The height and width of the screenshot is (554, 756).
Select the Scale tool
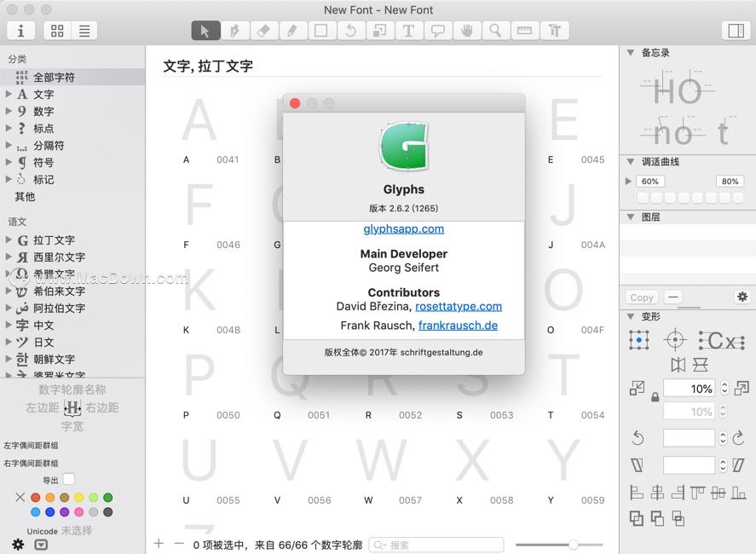[380, 31]
